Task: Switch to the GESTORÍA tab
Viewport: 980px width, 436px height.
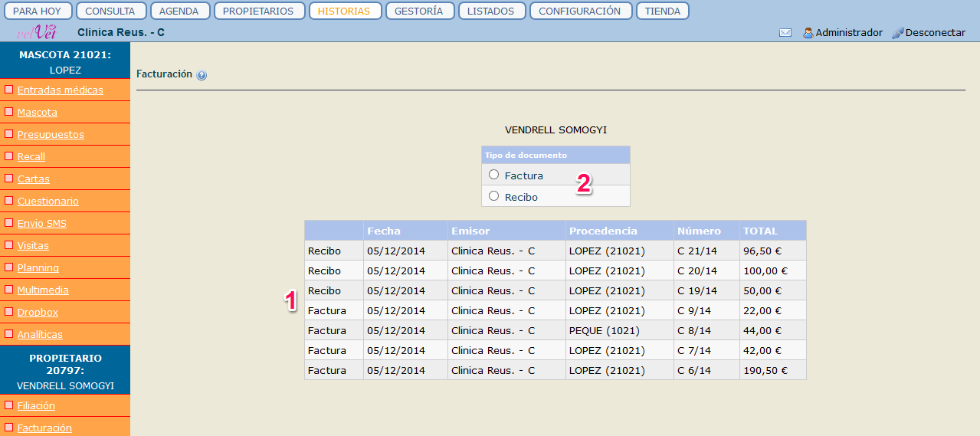Action: click(420, 11)
